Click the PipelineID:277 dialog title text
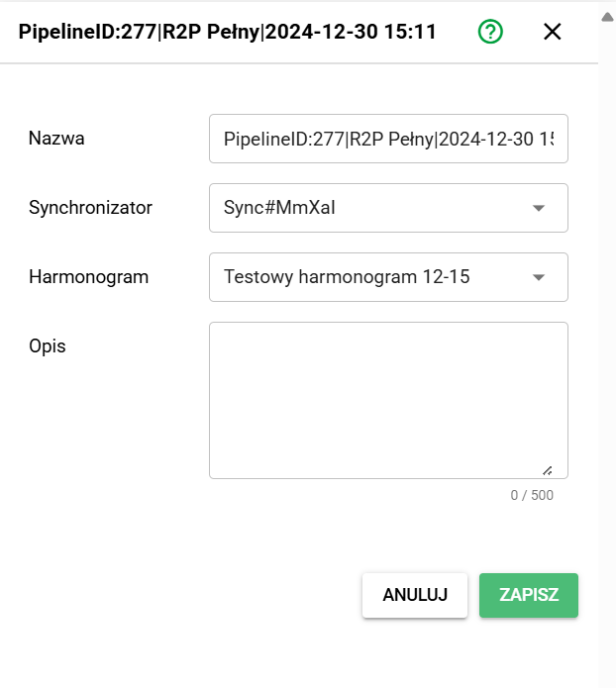The height and width of the screenshot is (688, 616). click(x=227, y=32)
